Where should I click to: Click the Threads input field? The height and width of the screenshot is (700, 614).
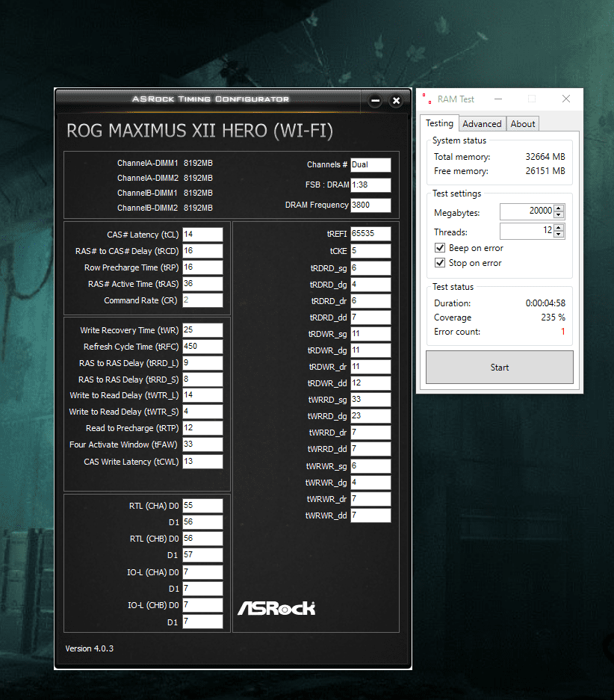coord(527,231)
